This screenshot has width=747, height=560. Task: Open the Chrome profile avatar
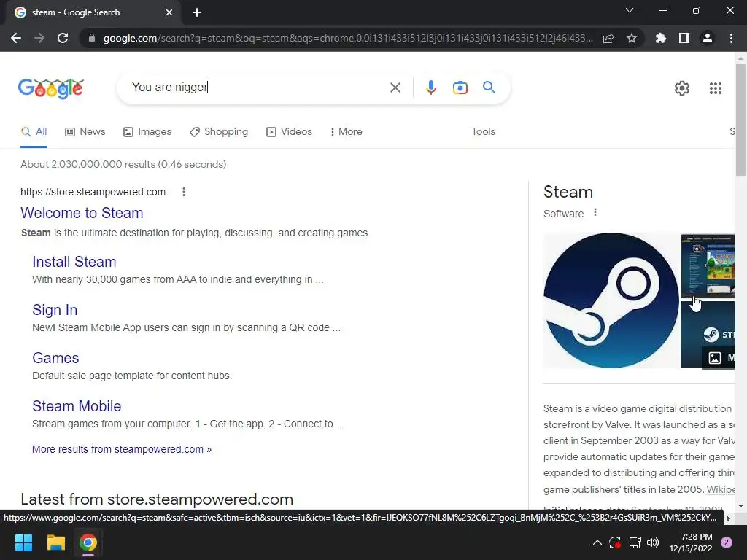[x=708, y=38]
